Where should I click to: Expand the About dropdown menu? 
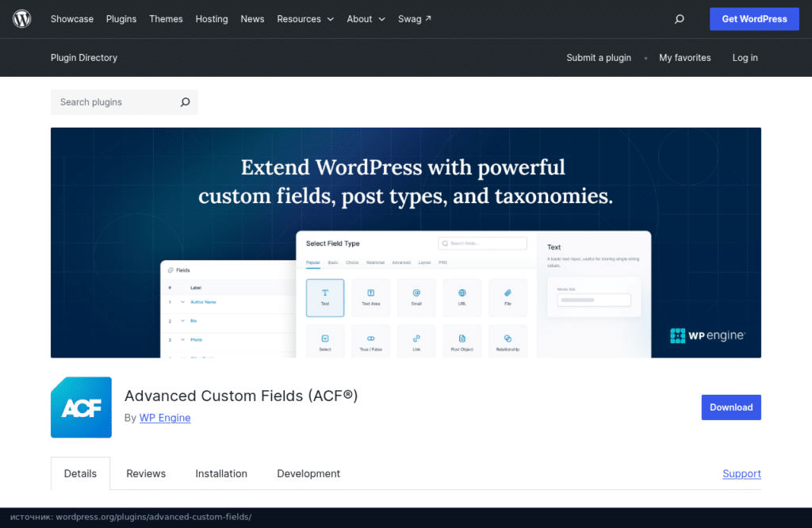(x=366, y=19)
